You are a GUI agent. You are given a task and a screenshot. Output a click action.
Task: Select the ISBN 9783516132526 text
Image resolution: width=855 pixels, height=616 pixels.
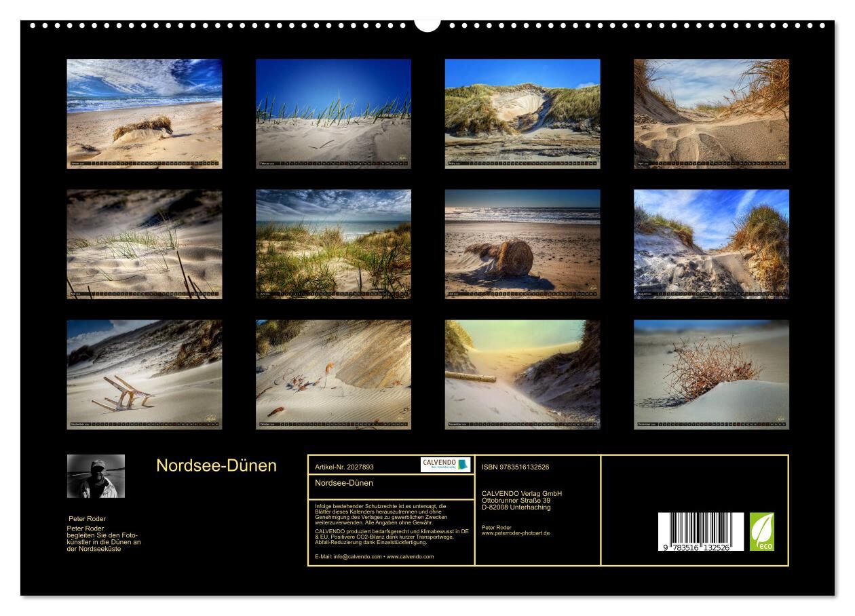click(x=516, y=467)
